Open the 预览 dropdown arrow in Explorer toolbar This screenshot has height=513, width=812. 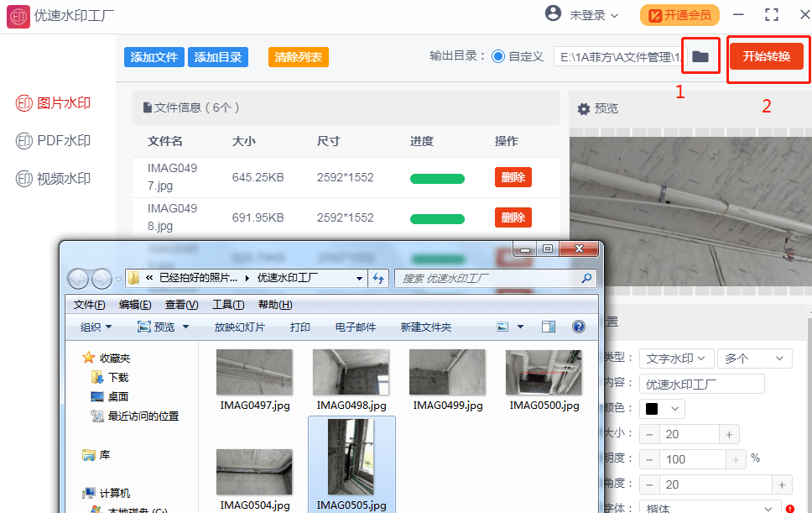point(186,327)
